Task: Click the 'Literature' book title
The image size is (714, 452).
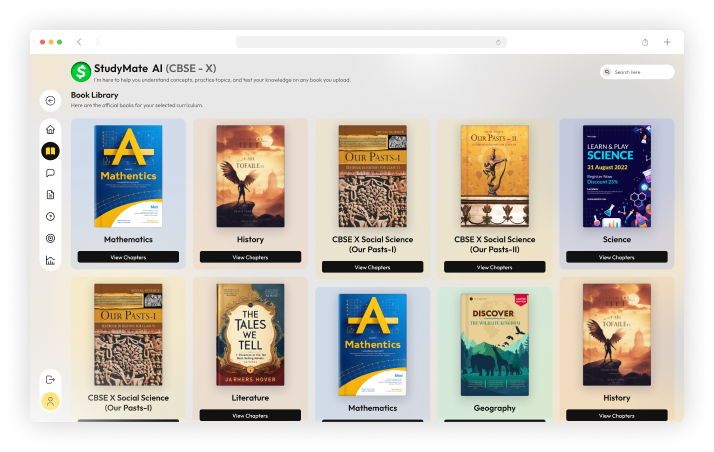Action: pos(250,398)
